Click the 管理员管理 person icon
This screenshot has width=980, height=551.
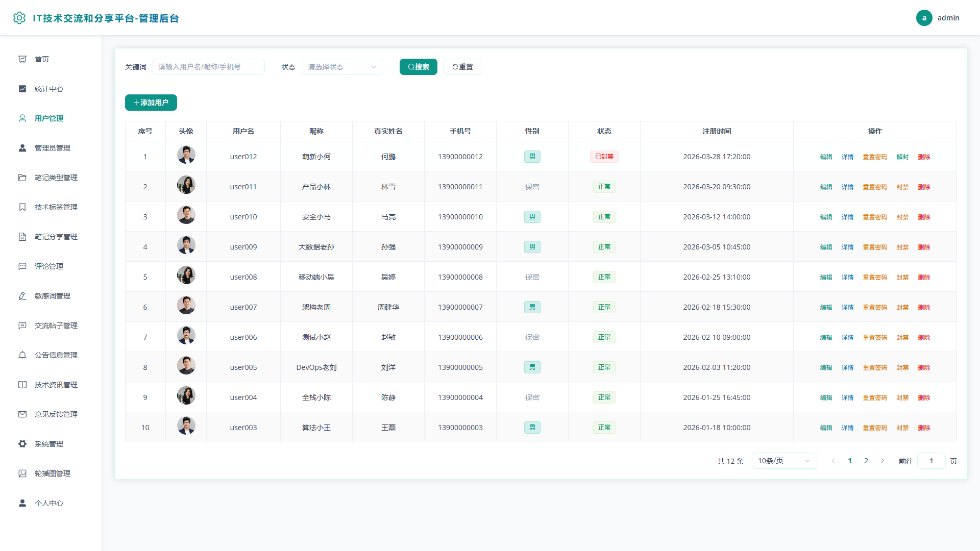[22, 148]
